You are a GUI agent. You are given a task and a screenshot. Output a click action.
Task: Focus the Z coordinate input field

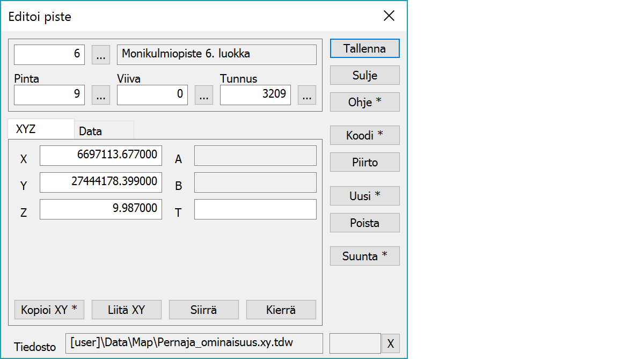(x=101, y=209)
